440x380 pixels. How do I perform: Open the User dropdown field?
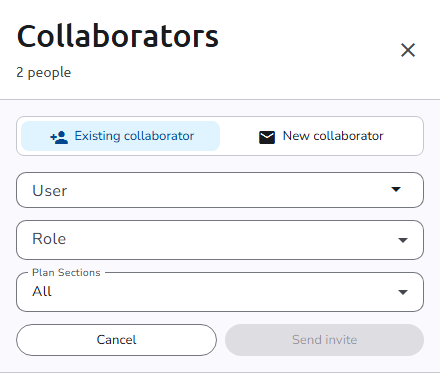220,190
